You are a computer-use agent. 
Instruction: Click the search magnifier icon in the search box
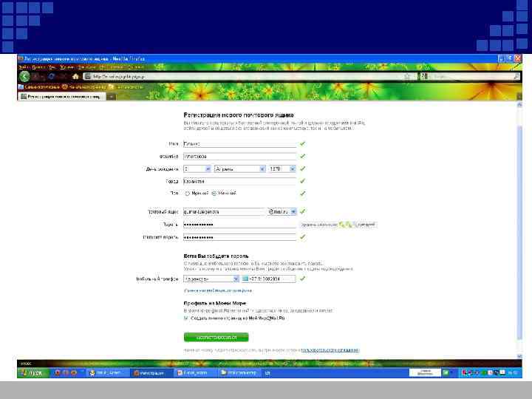click(516, 77)
